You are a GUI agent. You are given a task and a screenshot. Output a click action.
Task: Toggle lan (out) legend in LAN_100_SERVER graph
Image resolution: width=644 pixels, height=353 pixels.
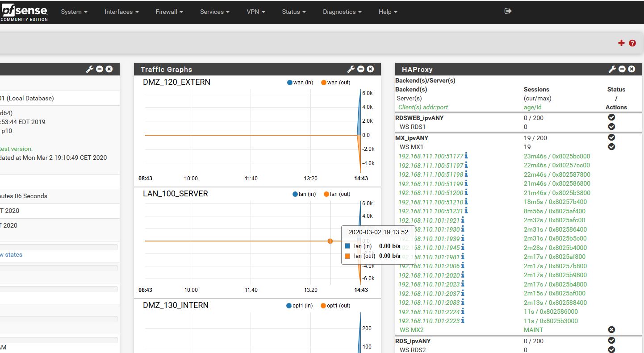click(x=337, y=194)
